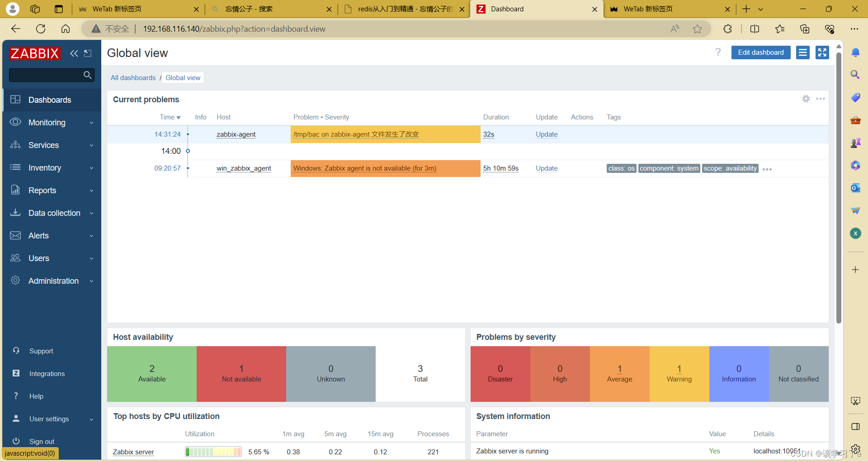Screen dimensions: 868x462
Task: Click Global view breadcrumb link
Action: click(x=183, y=78)
